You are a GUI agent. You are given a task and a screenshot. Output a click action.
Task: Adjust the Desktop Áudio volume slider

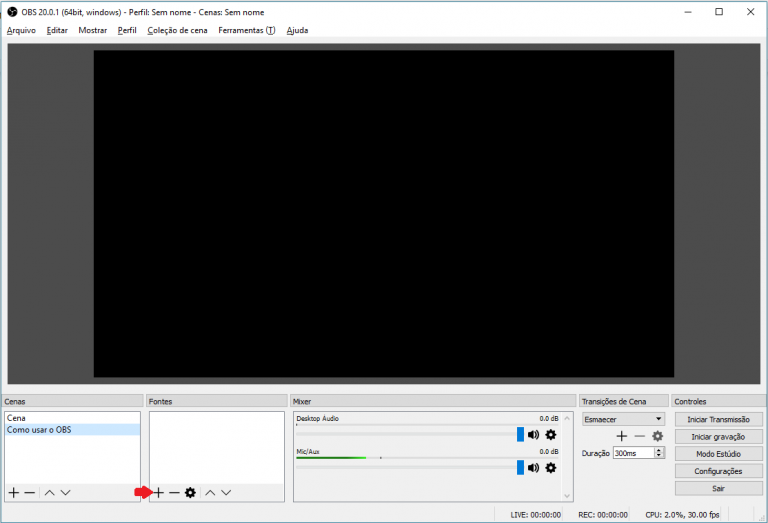(x=520, y=434)
